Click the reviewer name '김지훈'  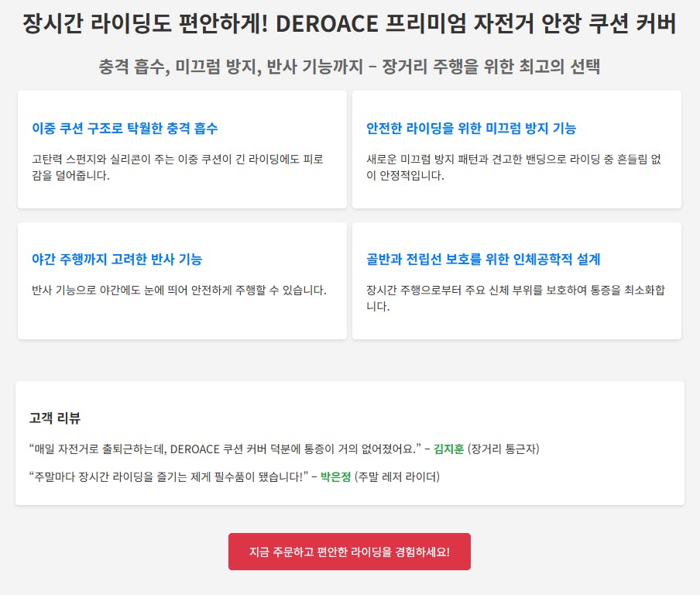(x=448, y=449)
